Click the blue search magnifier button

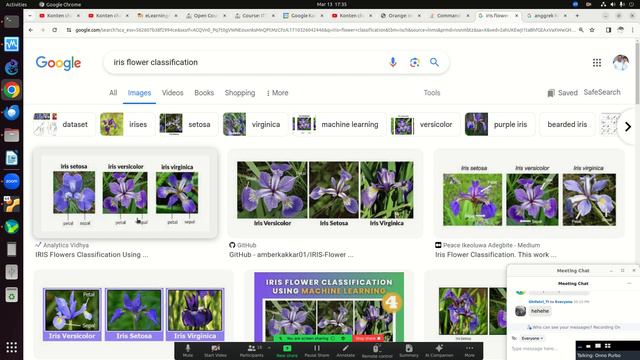(x=434, y=62)
